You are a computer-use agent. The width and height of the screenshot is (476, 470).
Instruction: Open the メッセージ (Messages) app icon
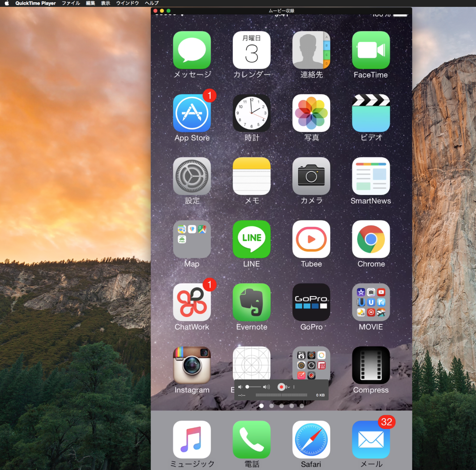[192, 50]
